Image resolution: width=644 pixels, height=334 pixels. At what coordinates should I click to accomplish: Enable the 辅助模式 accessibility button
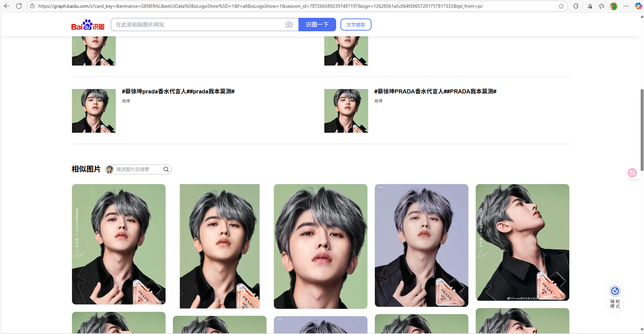[615, 296]
